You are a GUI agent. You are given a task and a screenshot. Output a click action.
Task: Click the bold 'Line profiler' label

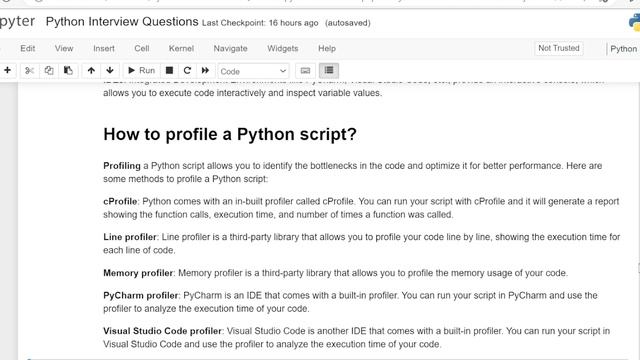pos(130,237)
